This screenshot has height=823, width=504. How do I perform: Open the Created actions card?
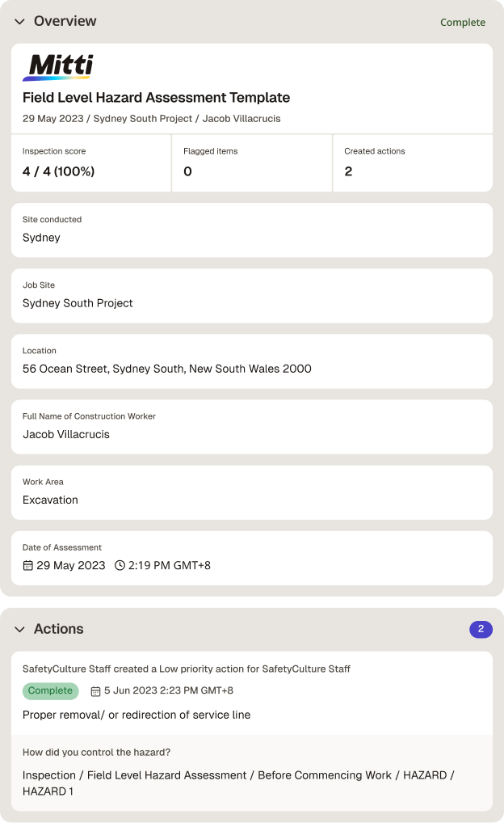pos(413,163)
